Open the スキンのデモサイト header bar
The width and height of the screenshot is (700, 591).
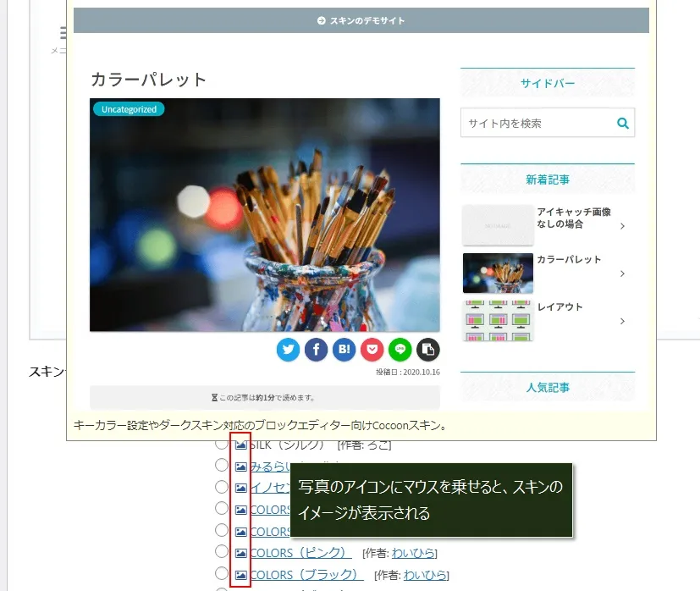(361, 20)
